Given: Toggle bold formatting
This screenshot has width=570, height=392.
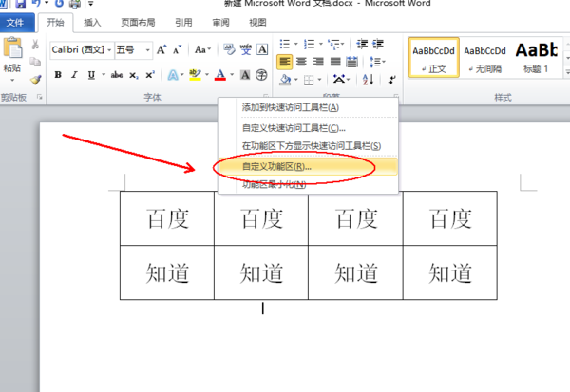Looking at the screenshot, I should pyautogui.click(x=58, y=75).
